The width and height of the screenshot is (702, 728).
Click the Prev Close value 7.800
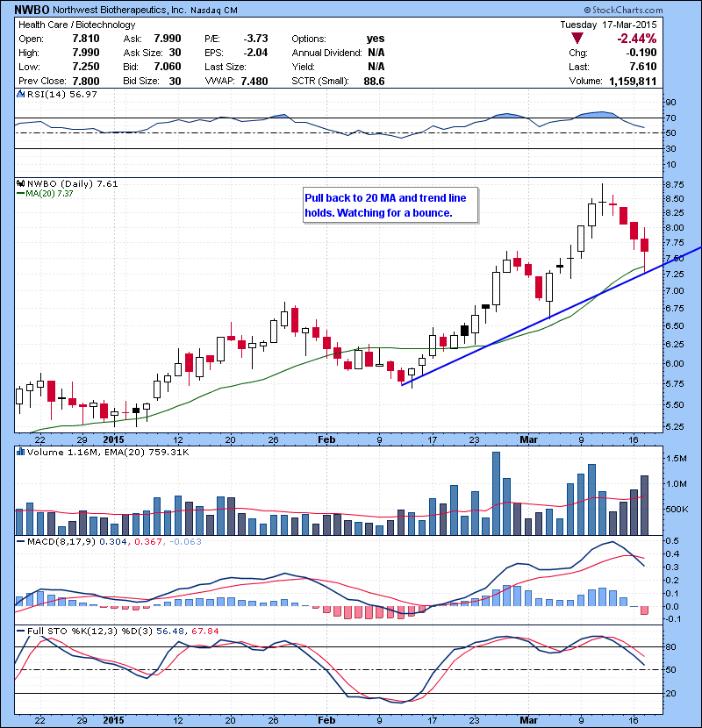[86, 81]
